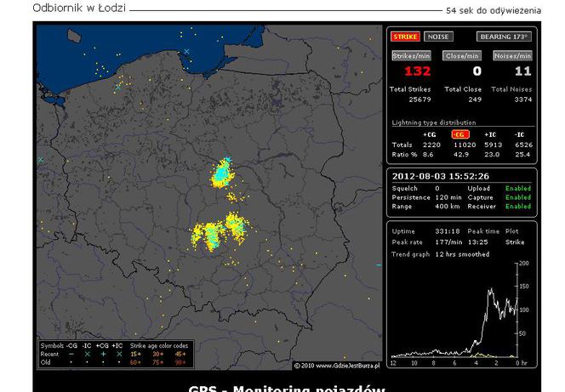Select the +IC total 5913

click(494, 145)
